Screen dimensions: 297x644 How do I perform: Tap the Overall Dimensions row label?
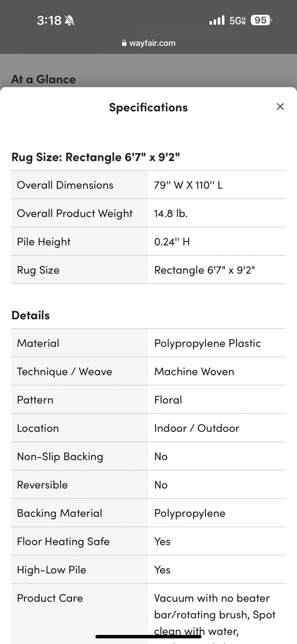point(65,185)
